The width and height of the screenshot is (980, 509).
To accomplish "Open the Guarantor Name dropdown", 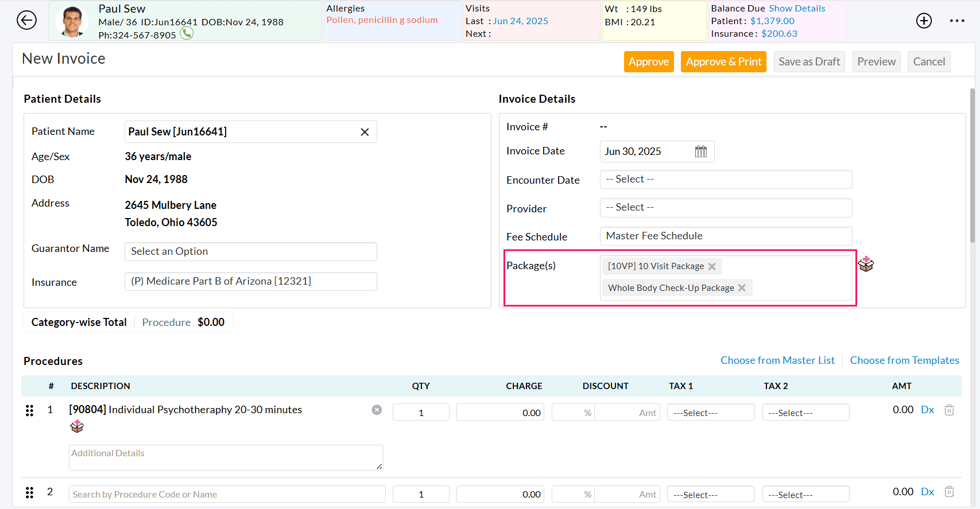I will click(x=251, y=251).
